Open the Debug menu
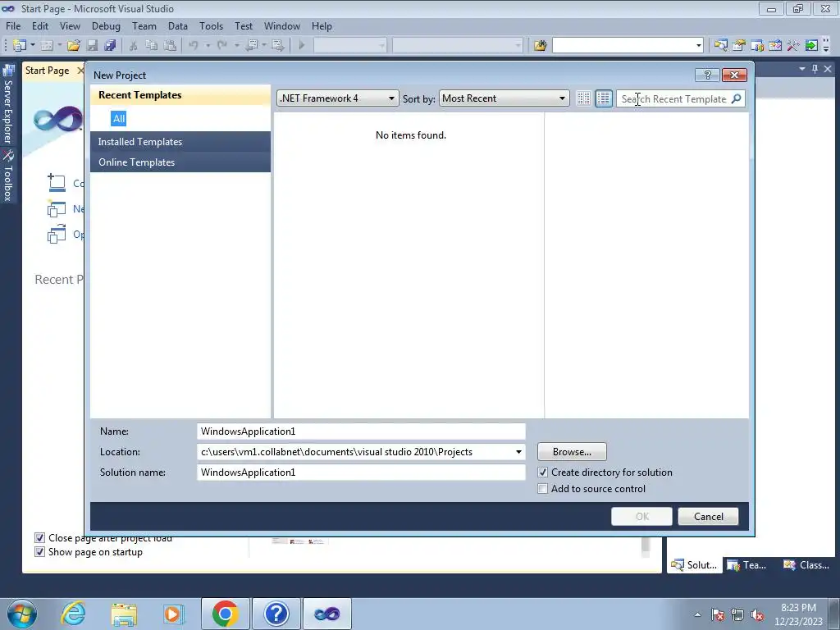This screenshot has height=630, width=840. [x=106, y=26]
